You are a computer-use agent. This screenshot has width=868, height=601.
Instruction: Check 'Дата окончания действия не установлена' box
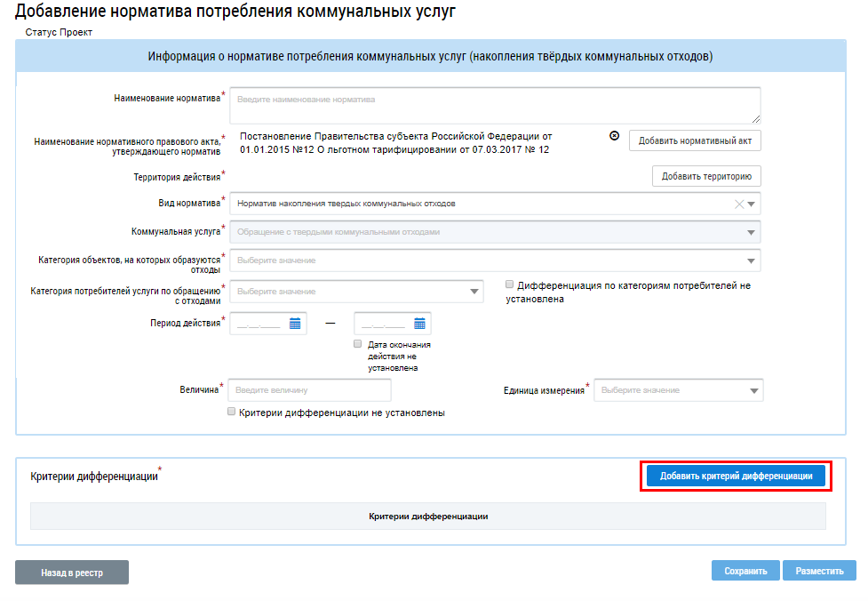pos(358,344)
